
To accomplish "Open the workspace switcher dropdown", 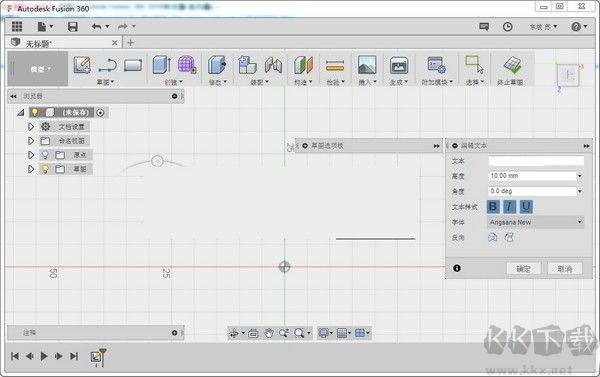I will pyautogui.click(x=38, y=69).
